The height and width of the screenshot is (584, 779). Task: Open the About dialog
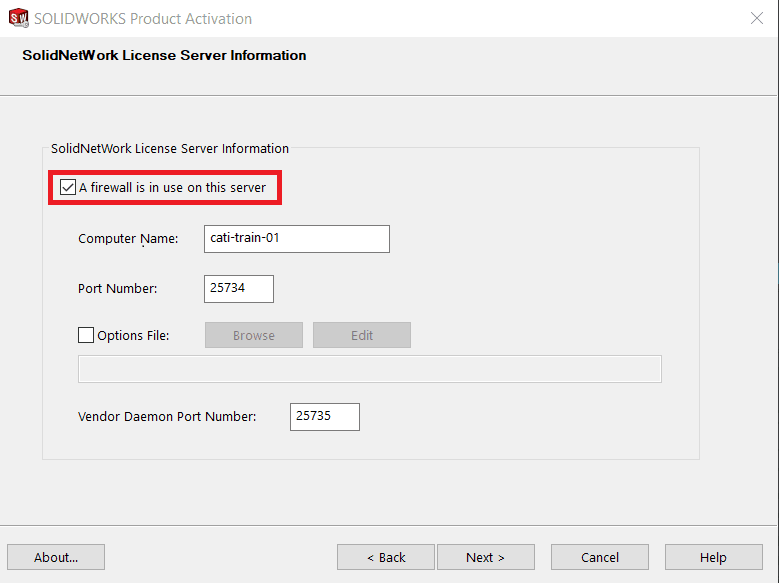[x=56, y=557]
